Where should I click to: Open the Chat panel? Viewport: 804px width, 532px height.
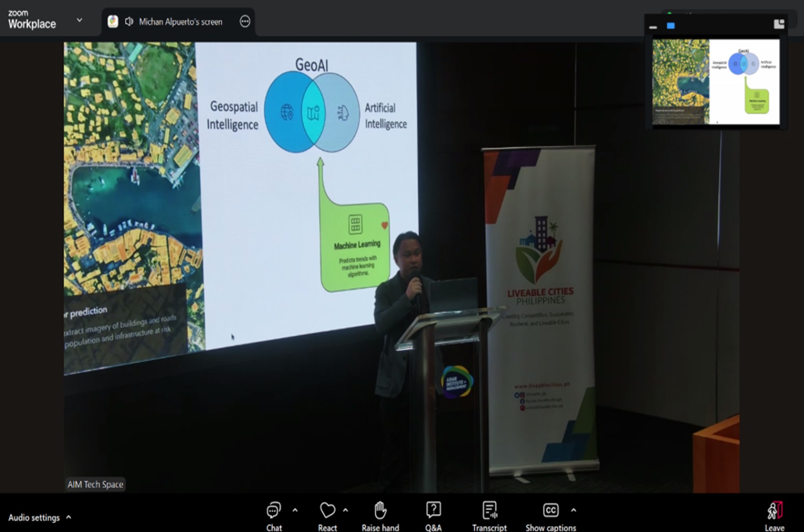coord(274,515)
